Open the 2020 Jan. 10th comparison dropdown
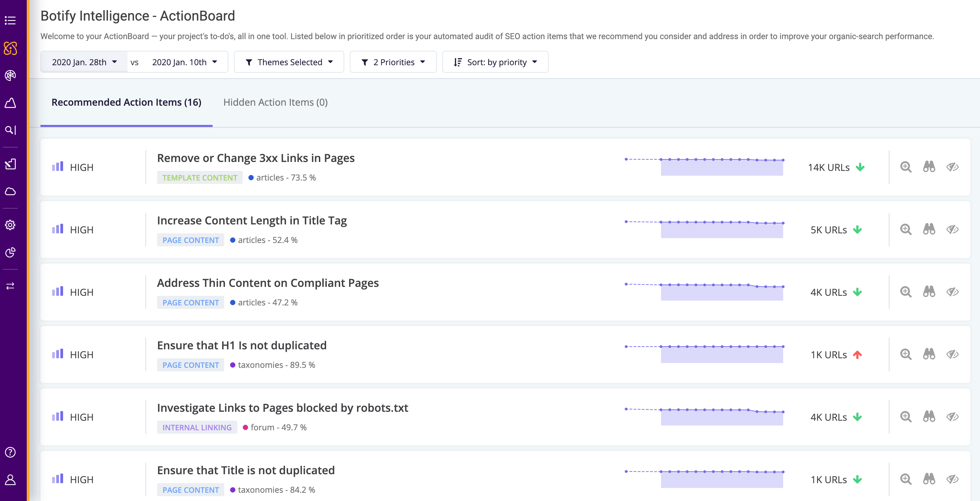The height and width of the screenshot is (501, 980). [x=184, y=62]
